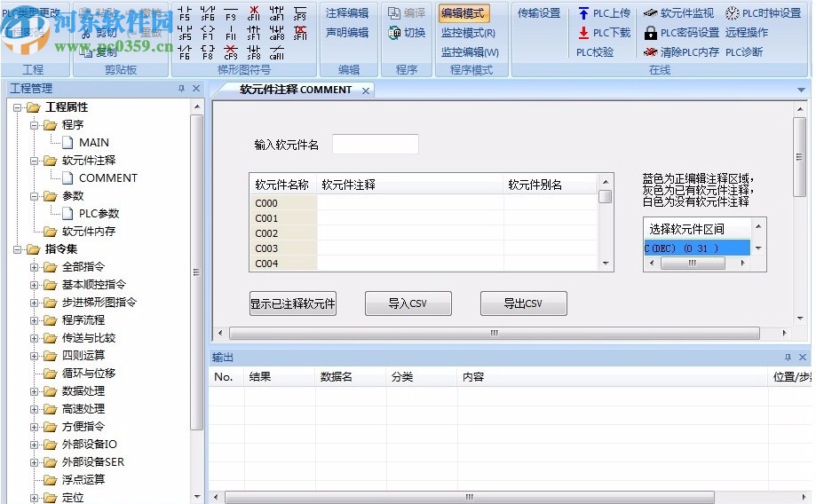Click the 输入软元件名 input field

tap(376, 144)
